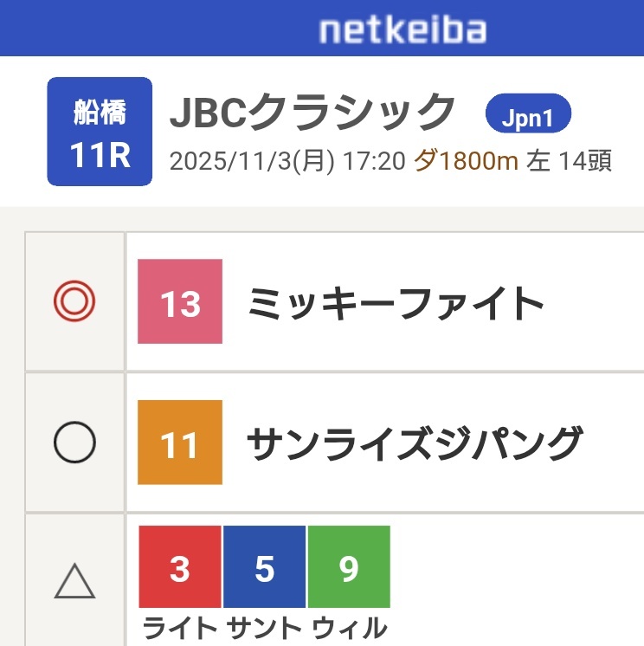The image size is (644, 646).
Task: Tap the red number 3 badge
Action: pyautogui.click(x=179, y=567)
